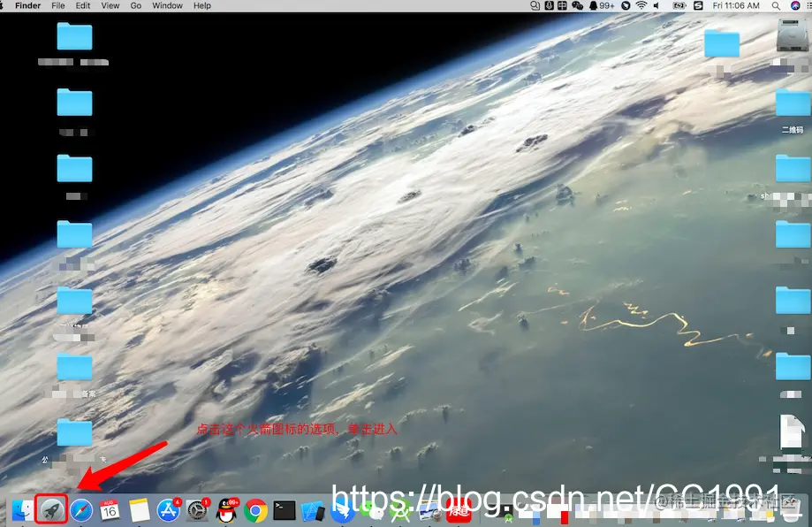This screenshot has width=812, height=527.
Task: Click Sogou input S icon in menu bar
Action: click(698, 5)
